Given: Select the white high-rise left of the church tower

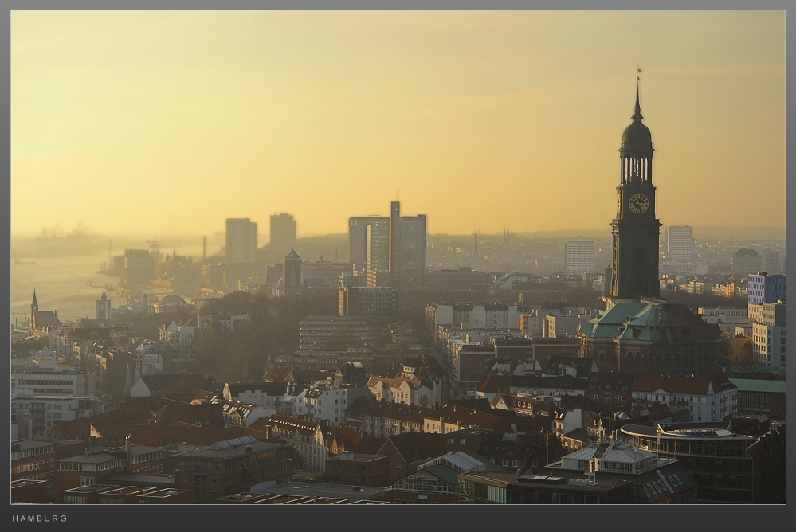Looking at the screenshot, I should pos(579,257).
